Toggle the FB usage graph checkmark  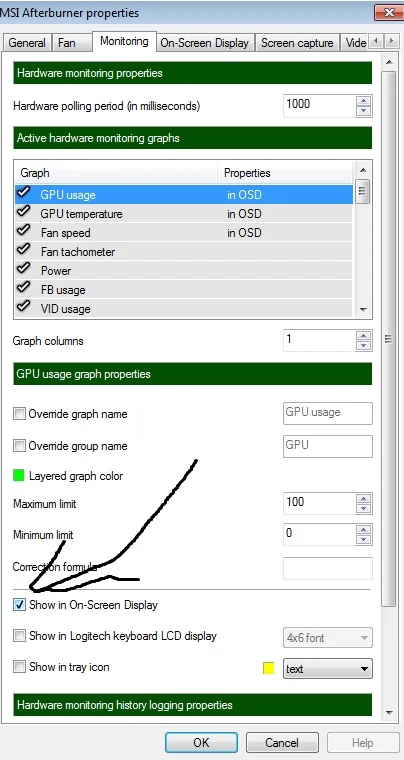[x=23, y=288]
